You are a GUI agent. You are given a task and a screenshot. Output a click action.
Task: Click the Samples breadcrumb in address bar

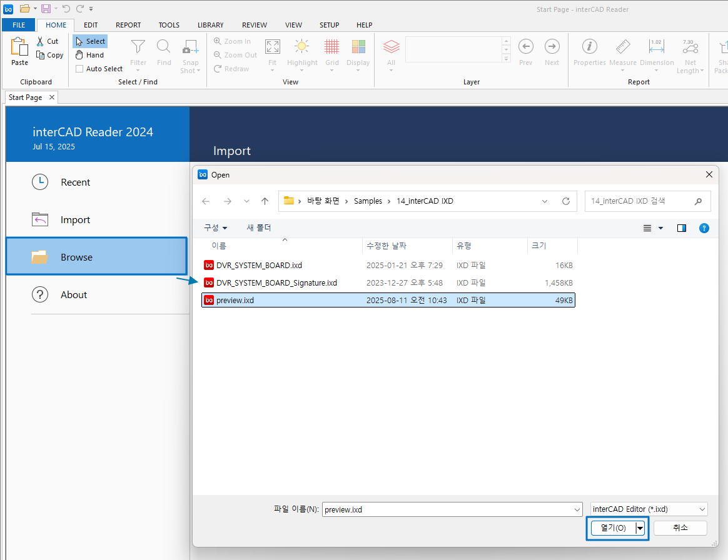368,201
